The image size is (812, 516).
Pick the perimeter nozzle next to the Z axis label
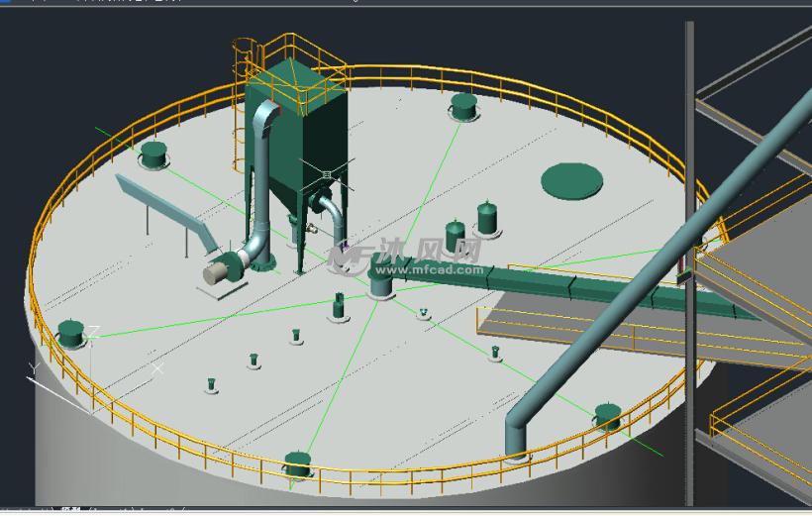[x=70, y=334]
